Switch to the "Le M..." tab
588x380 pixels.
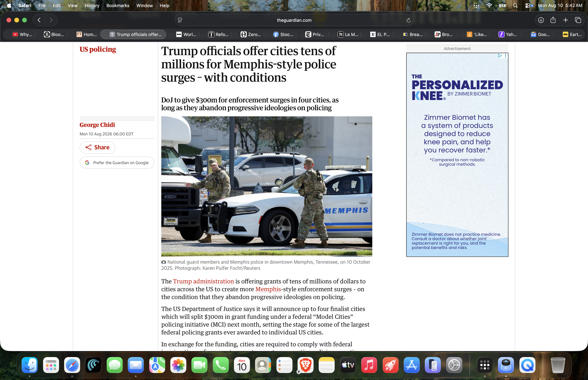tap(348, 35)
